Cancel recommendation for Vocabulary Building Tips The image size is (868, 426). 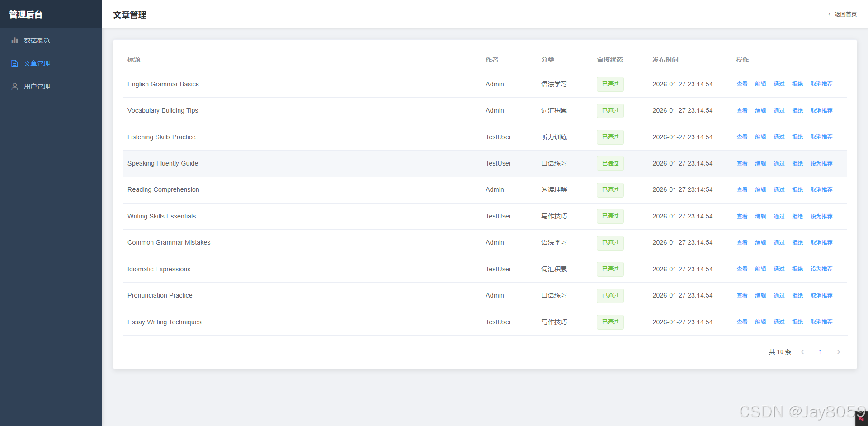tap(821, 110)
